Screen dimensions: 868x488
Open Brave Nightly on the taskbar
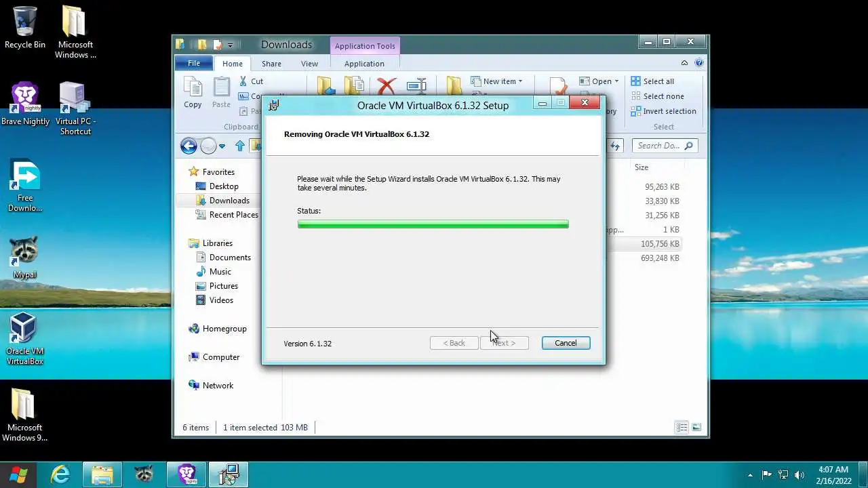[186, 474]
